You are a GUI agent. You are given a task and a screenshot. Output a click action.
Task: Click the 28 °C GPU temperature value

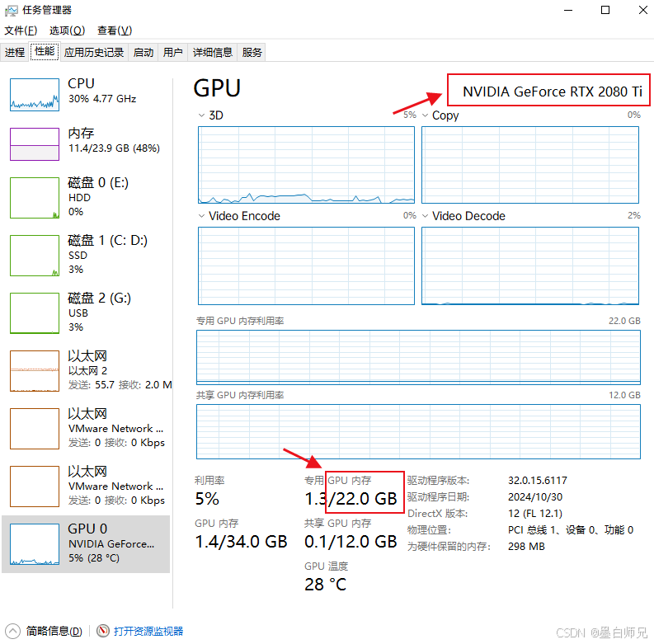(x=325, y=585)
